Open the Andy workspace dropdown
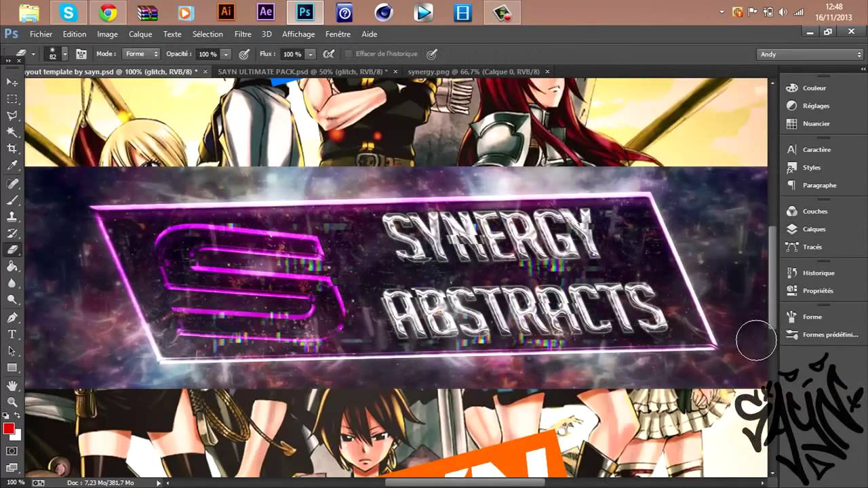The width and height of the screenshot is (868, 488). click(x=810, y=54)
